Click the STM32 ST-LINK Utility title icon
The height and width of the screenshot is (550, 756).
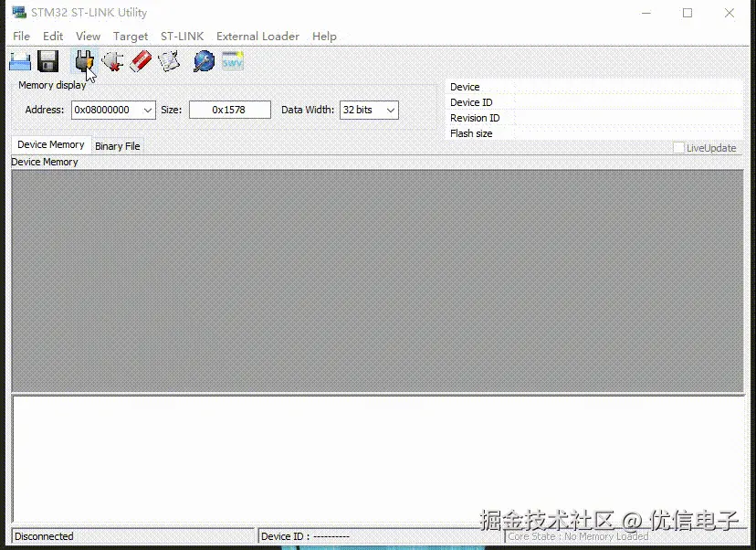pyautogui.click(x=19, y=12)
